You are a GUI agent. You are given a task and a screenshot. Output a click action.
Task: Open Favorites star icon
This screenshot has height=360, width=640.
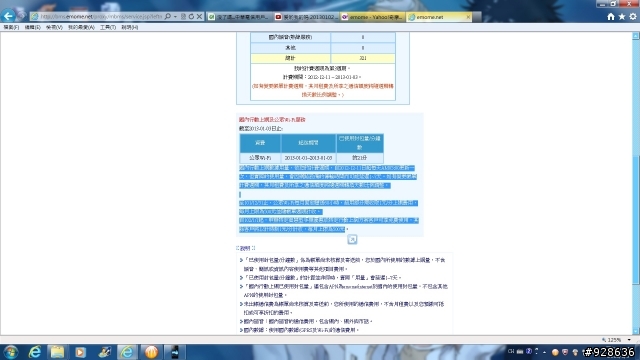click(622, 16)
